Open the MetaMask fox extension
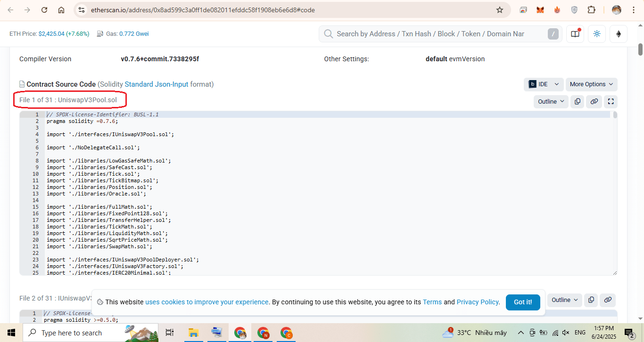The width and height of the screenshot is (644, 342). tap(540, 10)
